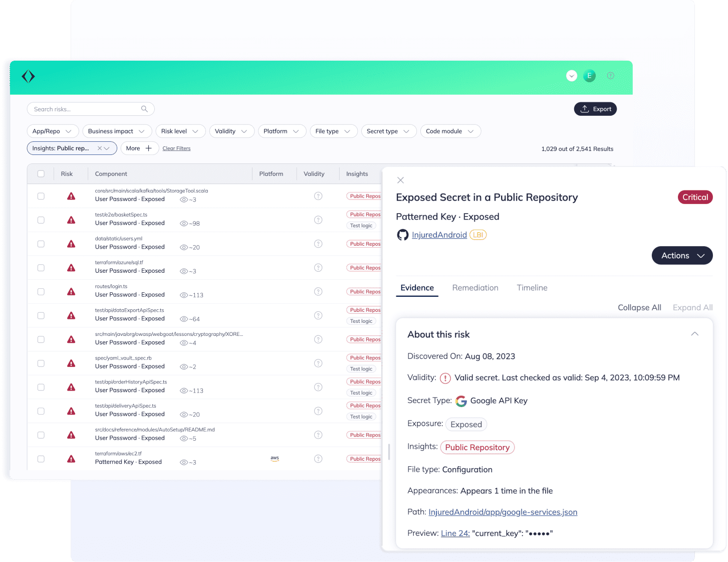Close the Exposed Secret details panel
Screen dimensions: 728x562
[x=400, y=180]
